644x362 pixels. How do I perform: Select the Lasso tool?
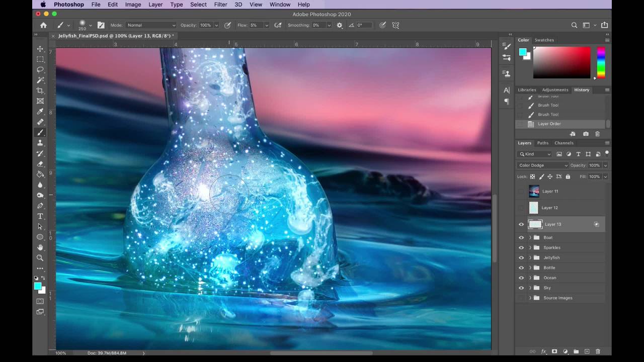coord(40,69)
